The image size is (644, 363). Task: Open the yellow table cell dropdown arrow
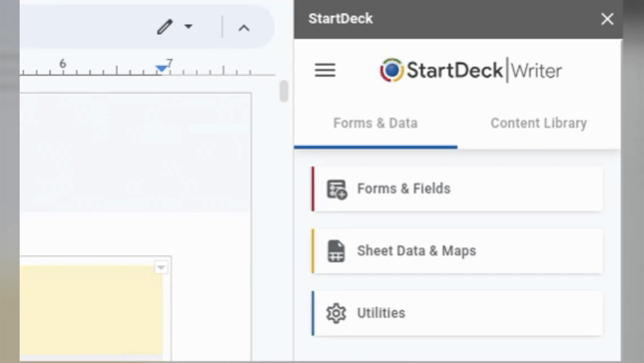[x=161, y=268]
